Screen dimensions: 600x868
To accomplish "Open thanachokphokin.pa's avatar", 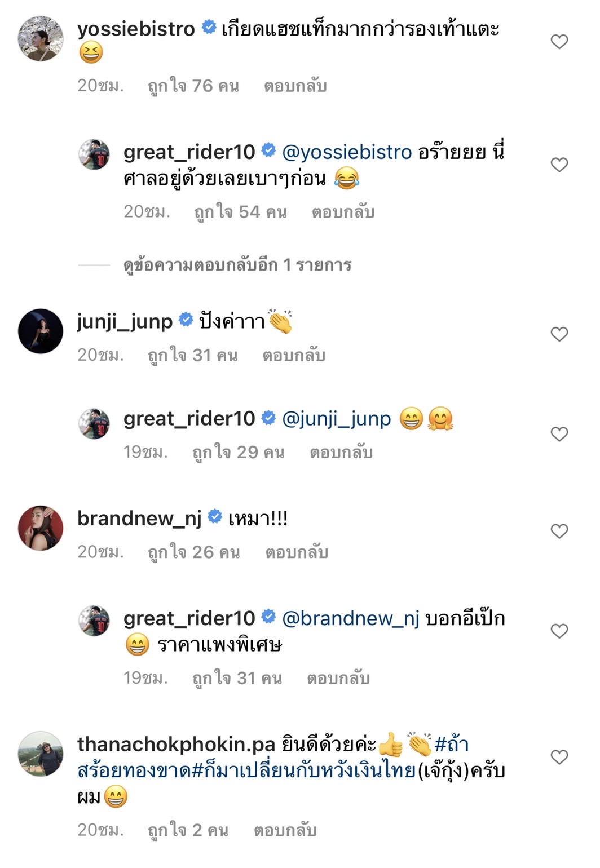I will [x=41, y=754].
